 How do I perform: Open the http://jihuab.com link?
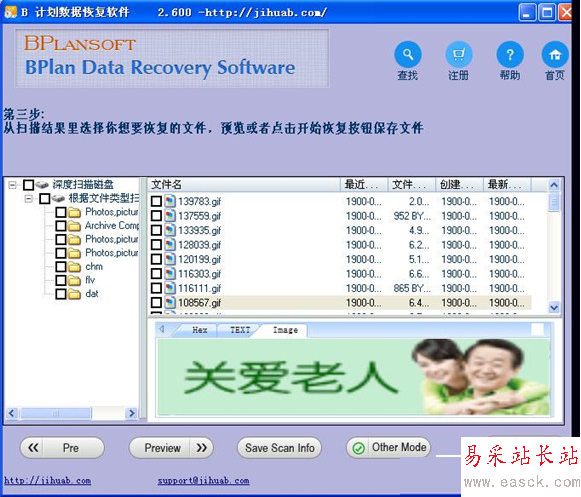click(x=47, y=481)
